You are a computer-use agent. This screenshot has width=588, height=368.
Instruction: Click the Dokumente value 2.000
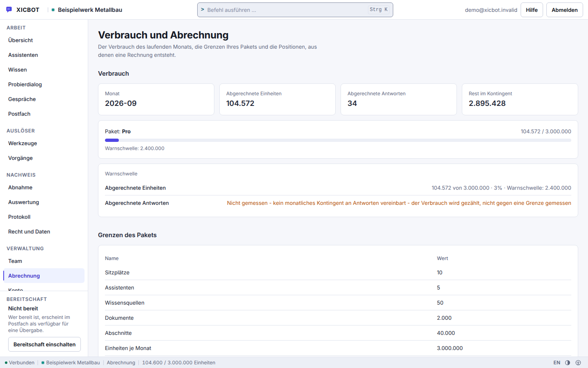coord(444,318)
